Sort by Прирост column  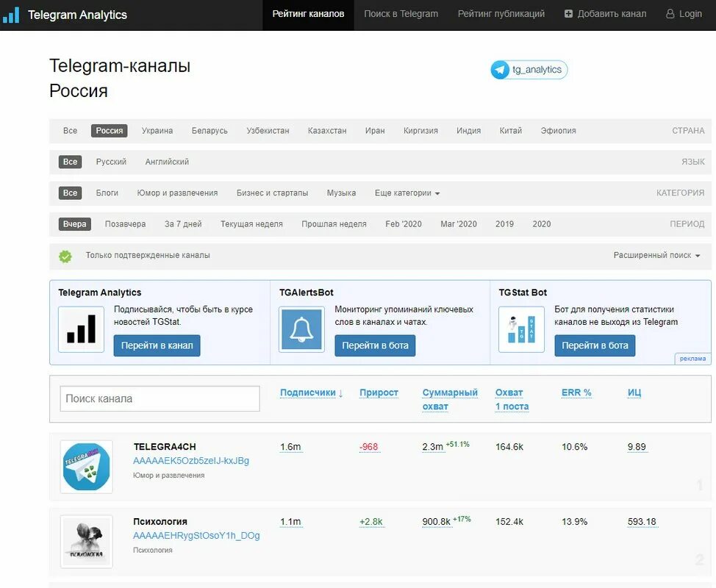(379, 392)
